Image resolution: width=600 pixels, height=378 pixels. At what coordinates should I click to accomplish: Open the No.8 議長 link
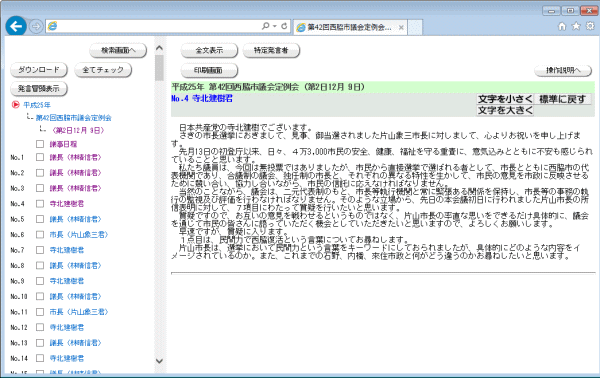[75, 266]
